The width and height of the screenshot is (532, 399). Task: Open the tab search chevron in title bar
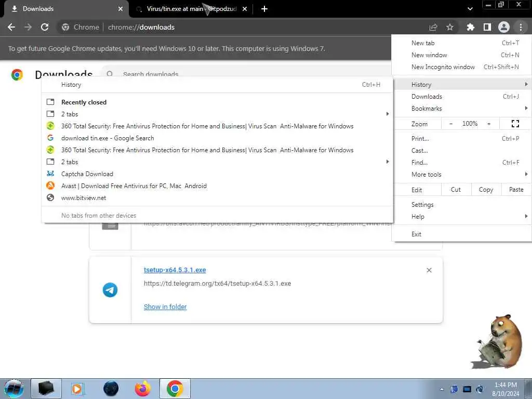click(x=470, y=9)
